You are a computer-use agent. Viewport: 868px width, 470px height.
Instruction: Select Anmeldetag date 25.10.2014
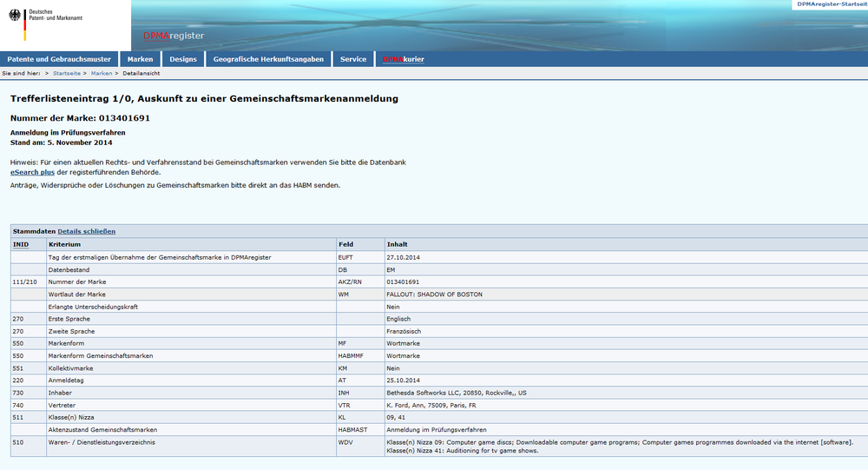point(403,381)
